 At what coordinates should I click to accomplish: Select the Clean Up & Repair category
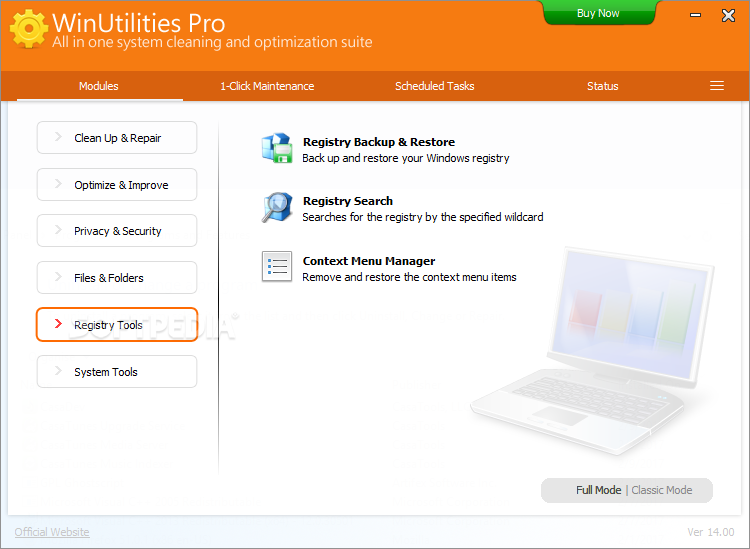pos(117,138)
